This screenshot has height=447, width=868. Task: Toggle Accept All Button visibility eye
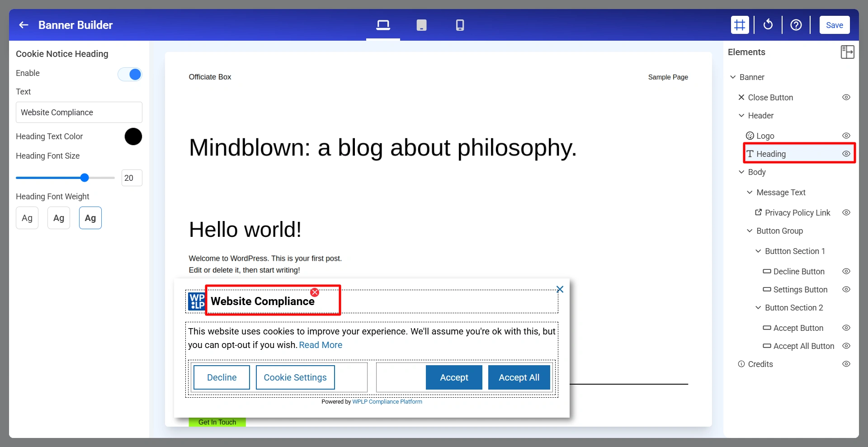pyautogui.click(x=846, y=346)
